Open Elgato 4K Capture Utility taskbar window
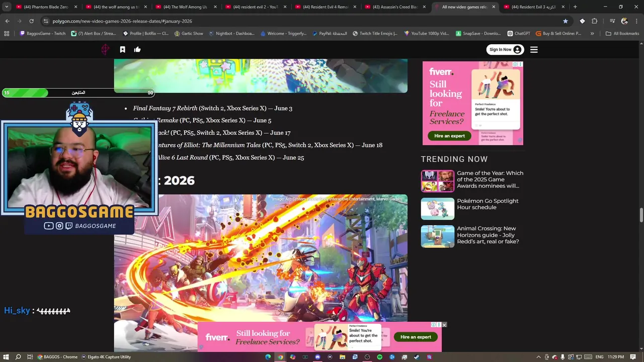 106,357
